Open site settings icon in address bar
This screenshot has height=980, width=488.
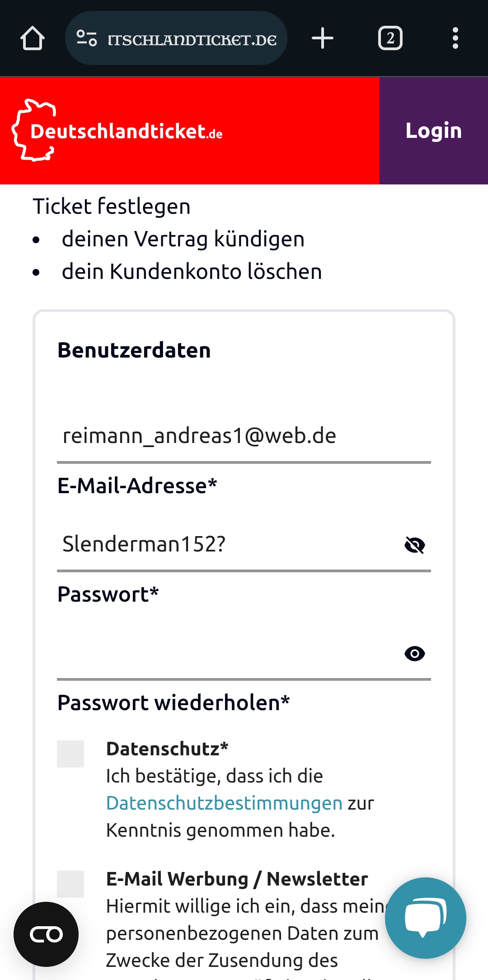[86, 38]
